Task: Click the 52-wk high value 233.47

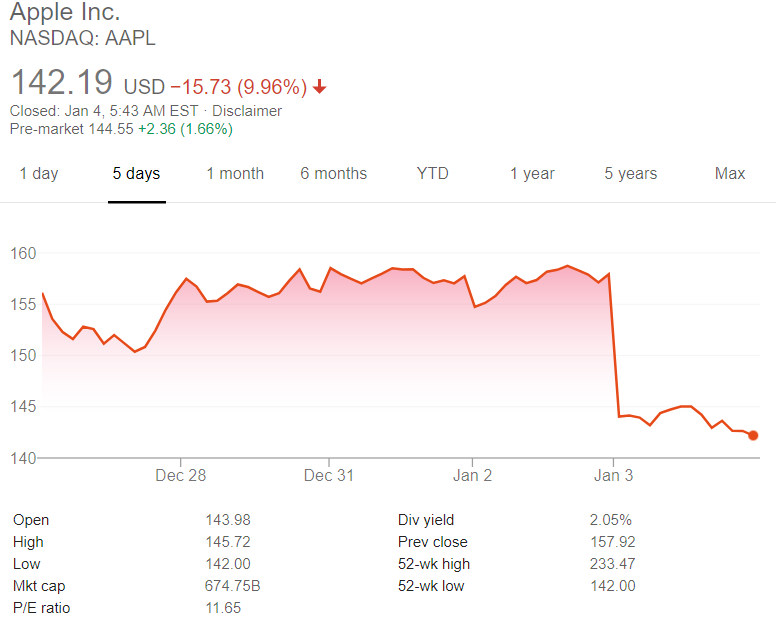Action: pos(614,564)
